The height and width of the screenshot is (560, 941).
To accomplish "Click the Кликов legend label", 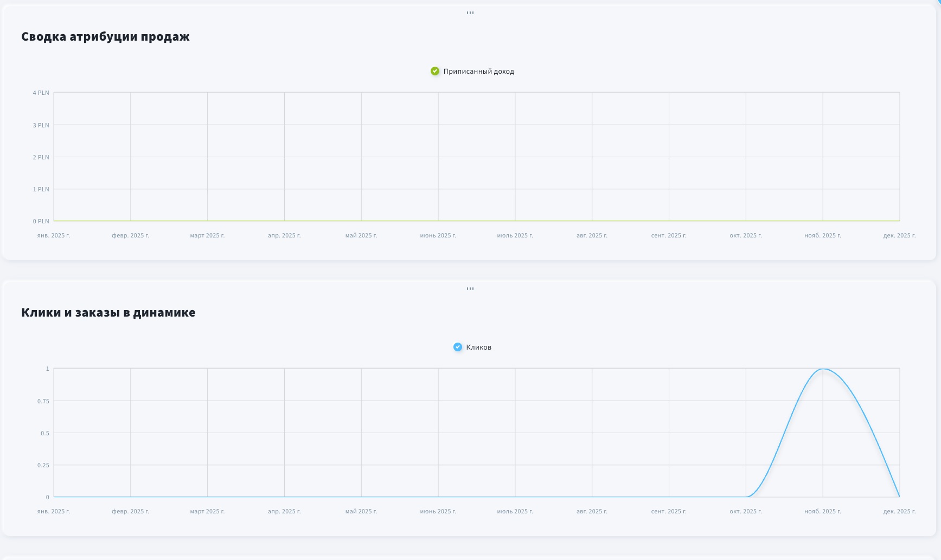I will click(479, 347).
